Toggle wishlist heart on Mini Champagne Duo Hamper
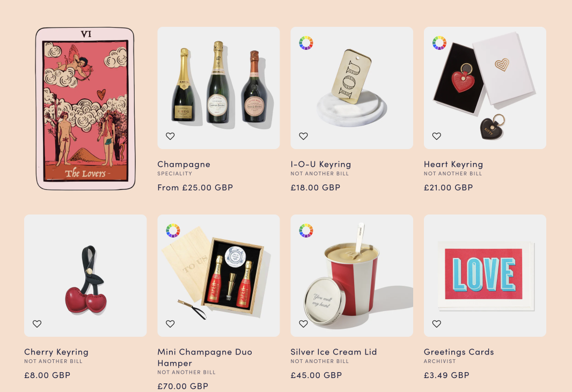 [170, 323]
